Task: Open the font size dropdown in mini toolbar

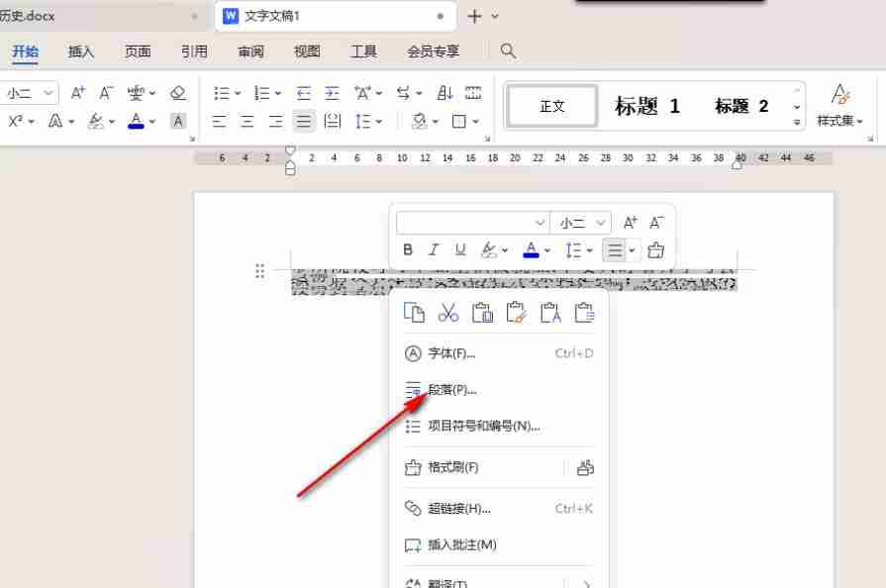Action: coord(582,222)
